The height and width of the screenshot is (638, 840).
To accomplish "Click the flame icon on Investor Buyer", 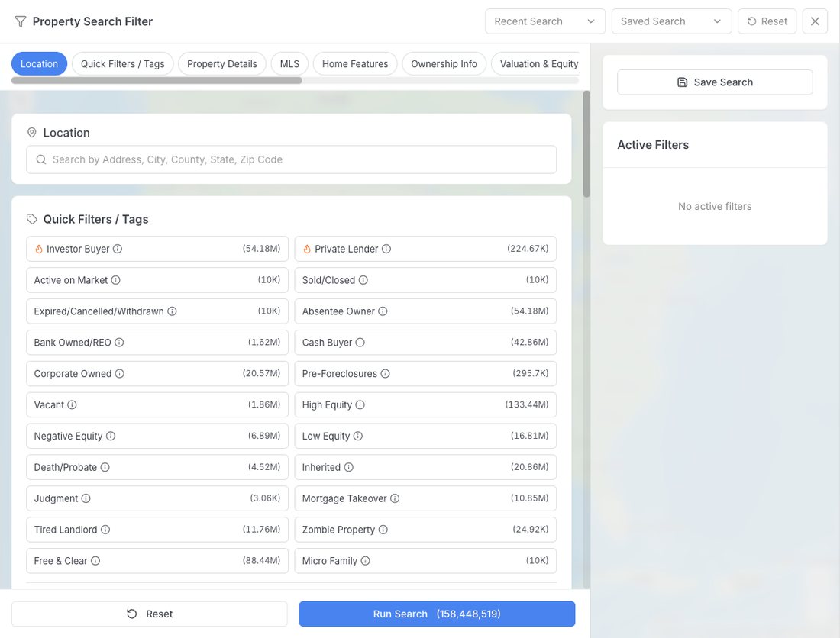I will pyautogui.click(x=39, y=249).
